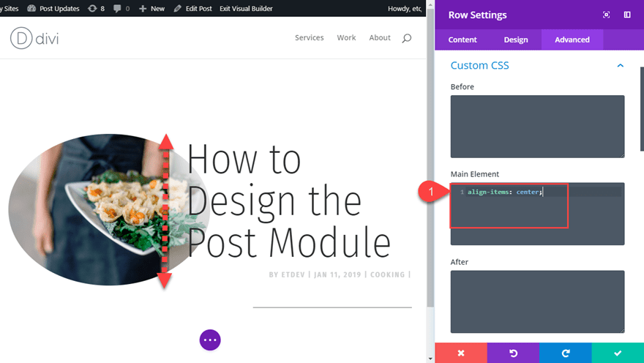Open the My Sites admin link

pyautogui.click(x=10, y=8)
